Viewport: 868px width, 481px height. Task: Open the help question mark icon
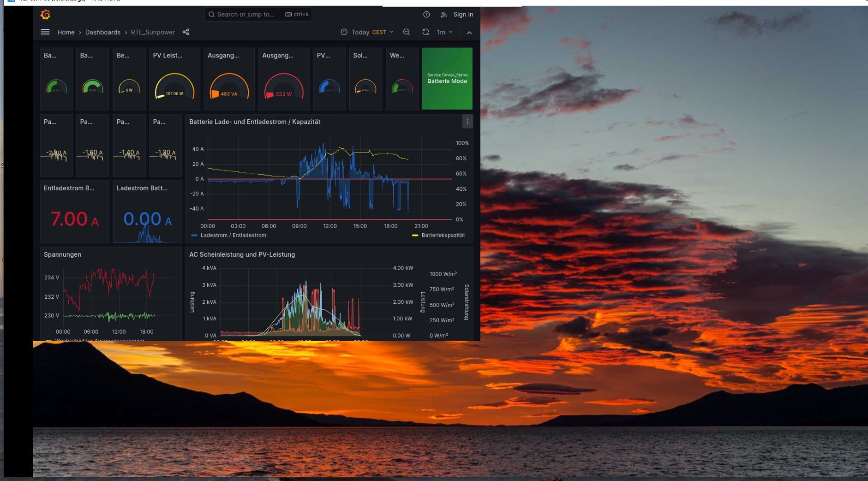click(426, 15)
